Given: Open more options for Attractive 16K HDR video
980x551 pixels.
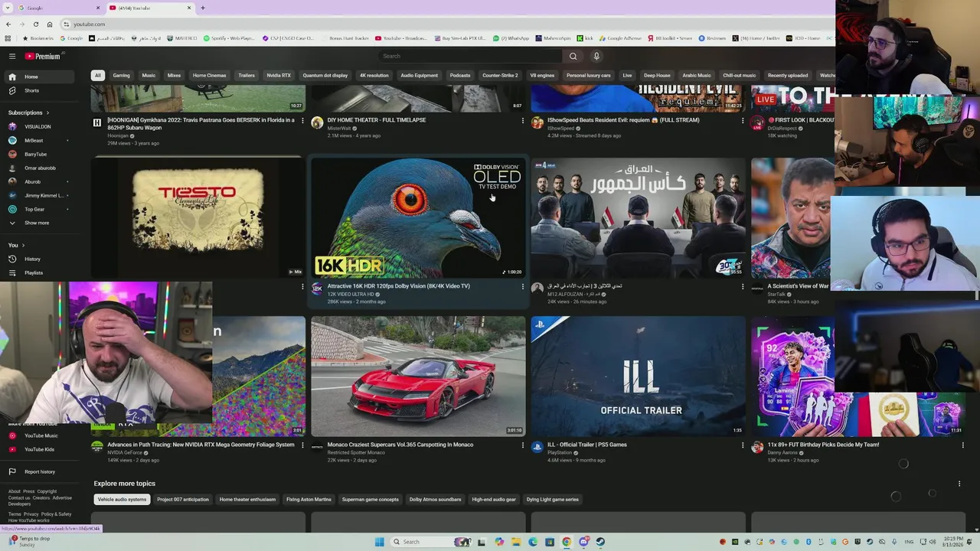Looking at the screenshot, I should click(x=523, y=287).
